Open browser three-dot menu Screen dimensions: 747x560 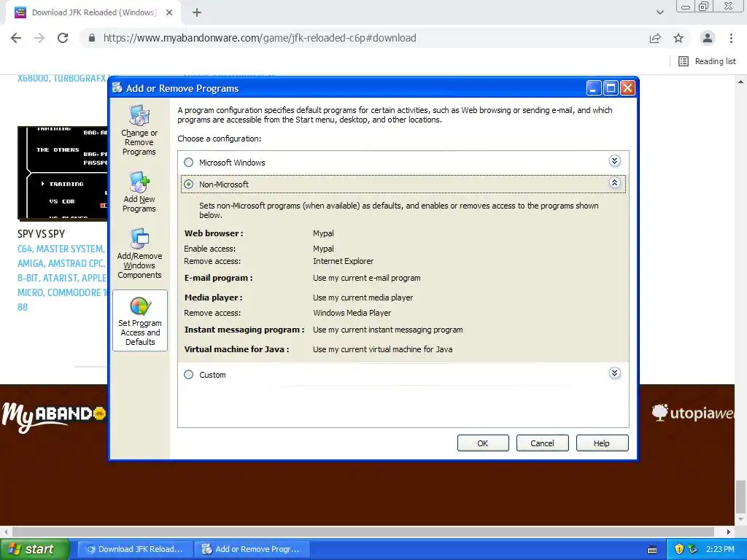[x=731, y=38]
